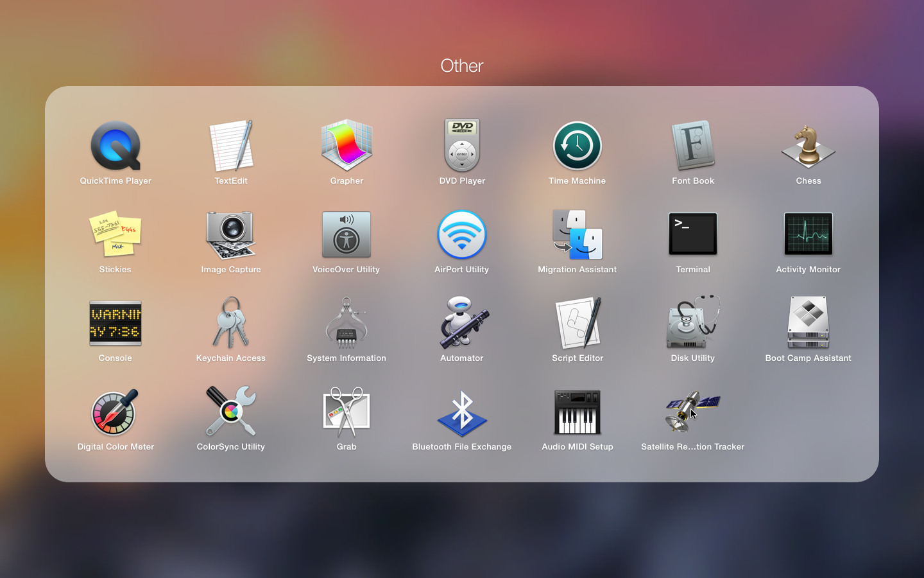Click the Bluetooth File Exchange icon
This screenshot has width=924, height=578.
pyautogui.click(x=462, y=412)
